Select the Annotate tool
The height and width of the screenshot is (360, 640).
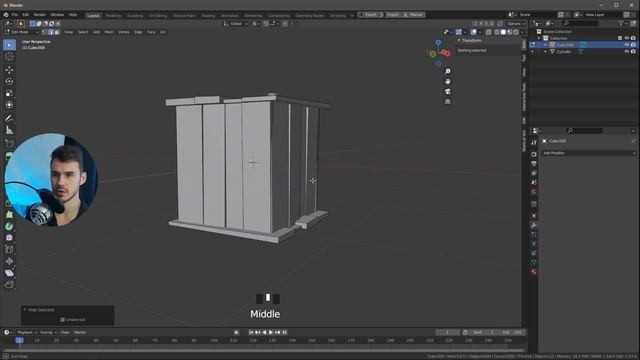coord(9,118)
